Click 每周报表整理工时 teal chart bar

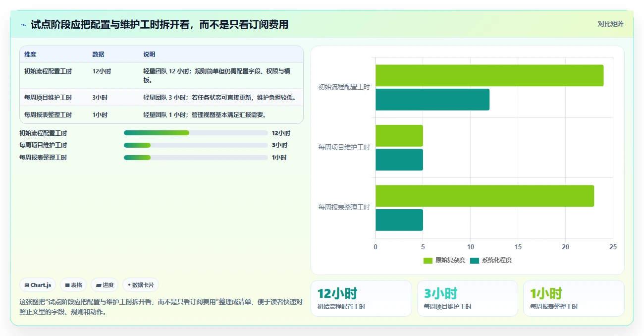399,220
